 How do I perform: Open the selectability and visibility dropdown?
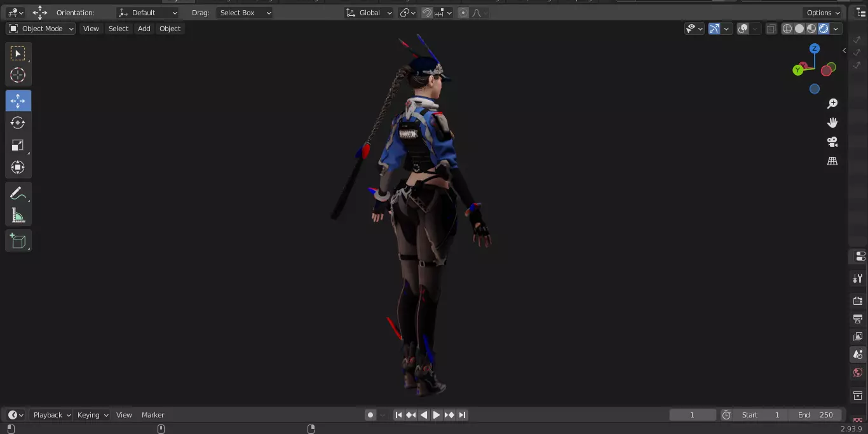coord(694,29)
